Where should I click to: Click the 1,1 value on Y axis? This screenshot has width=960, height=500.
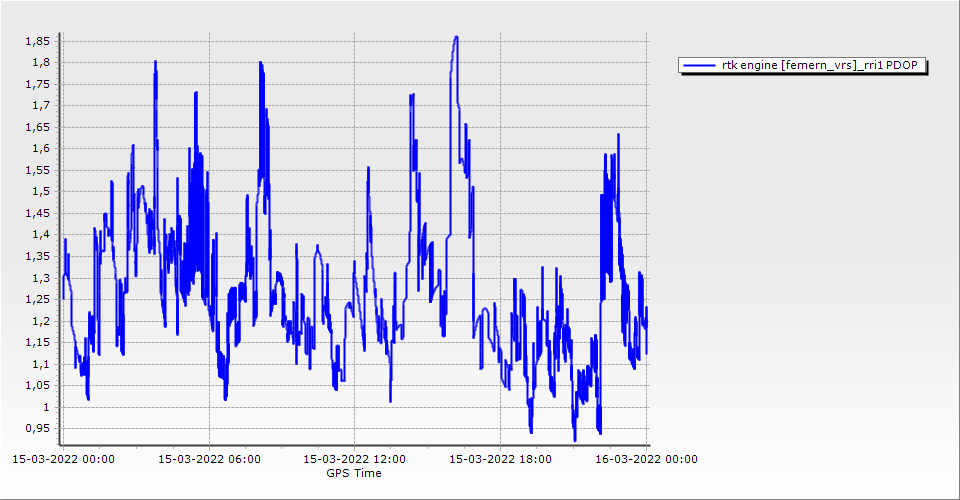pos(40,365)
